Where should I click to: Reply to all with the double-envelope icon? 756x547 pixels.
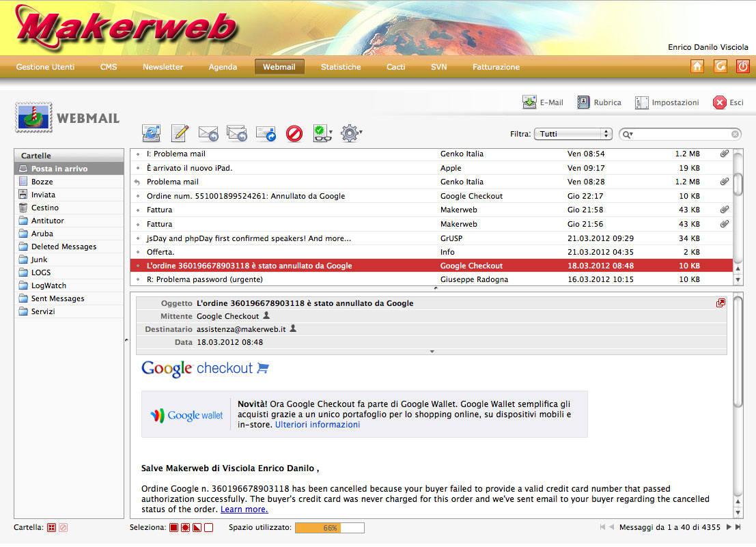[237, 133]
